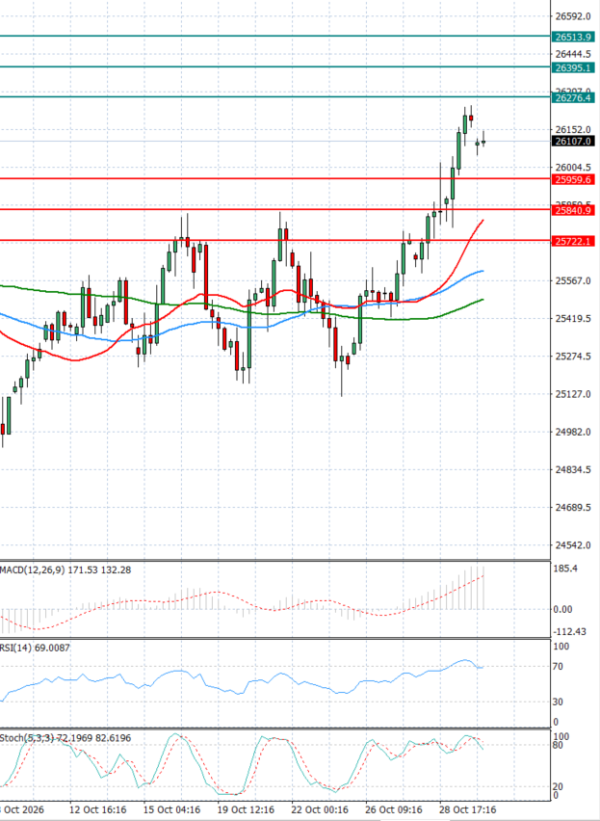Click the 25722.1 support level label
Viewport: 600px width, 821px height.
(x=573, y=241)
